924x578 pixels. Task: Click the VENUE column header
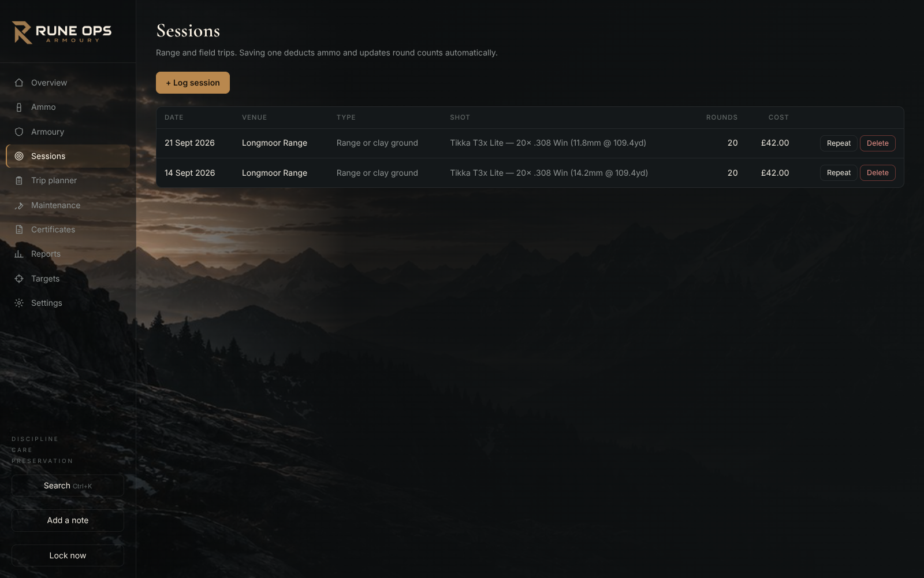coord(254,117)
